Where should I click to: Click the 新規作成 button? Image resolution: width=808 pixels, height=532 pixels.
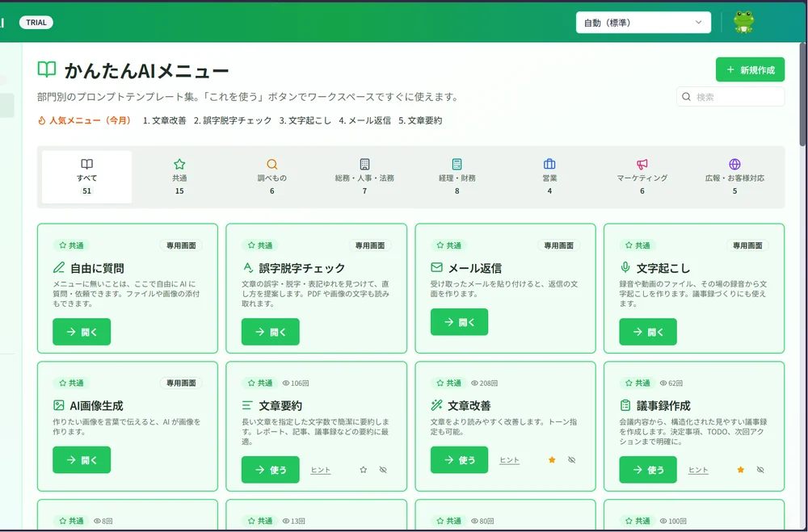click(x=750, y=69)
